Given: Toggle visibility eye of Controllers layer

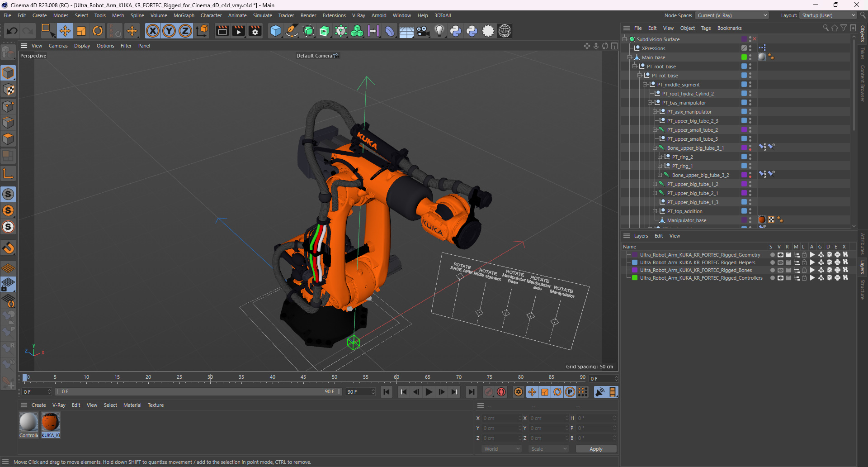Looking at the screenshot, I should click(780, 278).
